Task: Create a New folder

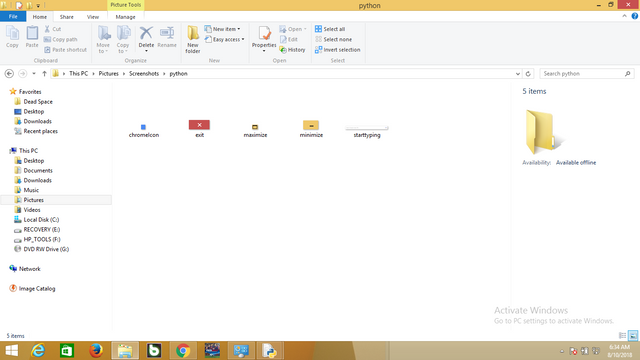Action: 193,39
